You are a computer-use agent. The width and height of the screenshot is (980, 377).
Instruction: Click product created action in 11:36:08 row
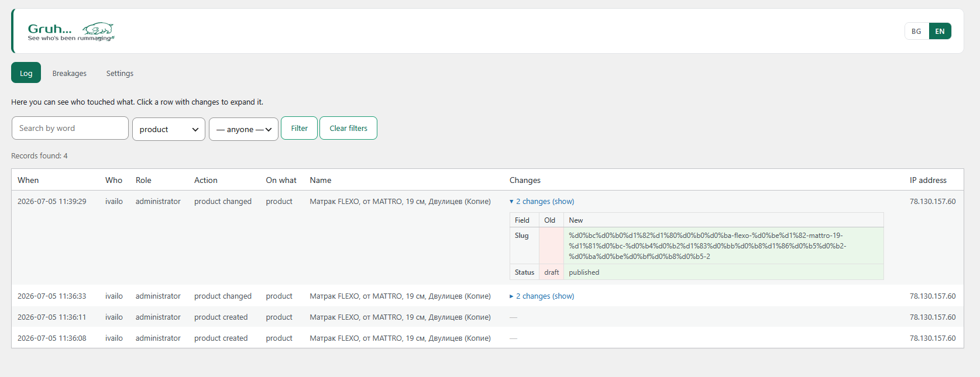[x=221, y=338]
